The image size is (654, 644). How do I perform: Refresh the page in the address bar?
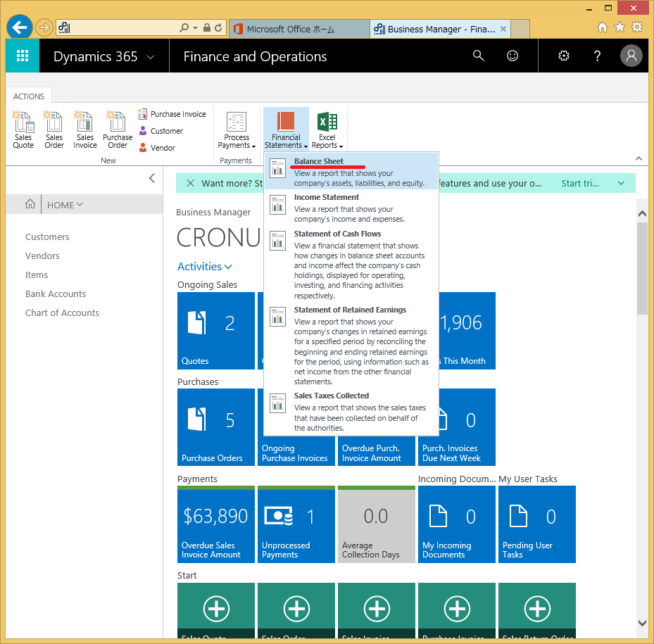[x=218, y=28]
